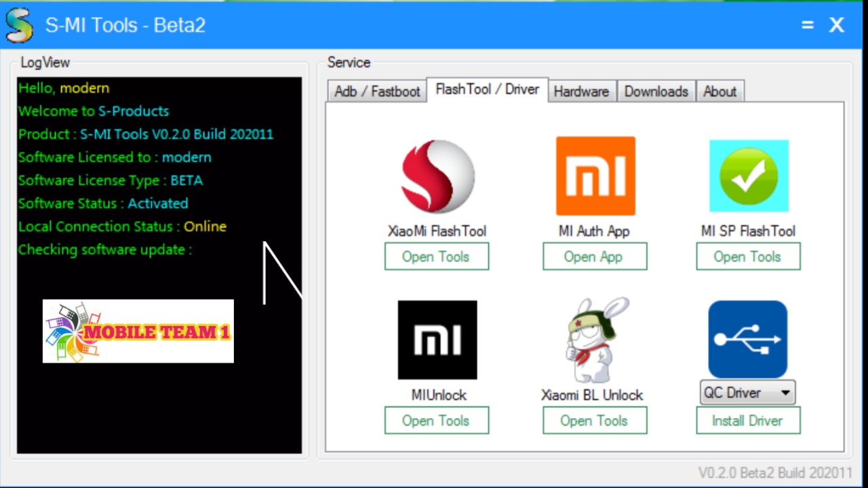Click the Mobile Team 1 logo
Image resolution: width=868 pixels, height=488 pixels.
(x=138, y=331)
